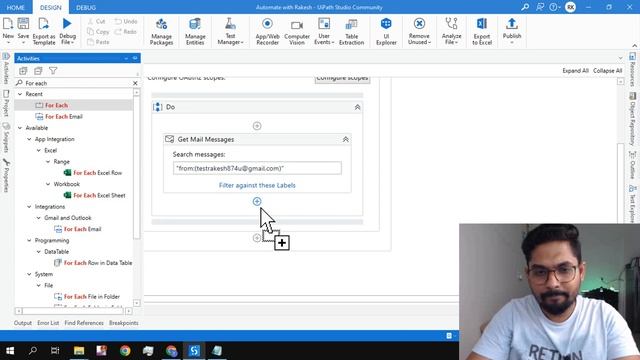The image size is (640, 360).
Task: Collapse Get Mail Messages activity
Action: pos(345,139)
